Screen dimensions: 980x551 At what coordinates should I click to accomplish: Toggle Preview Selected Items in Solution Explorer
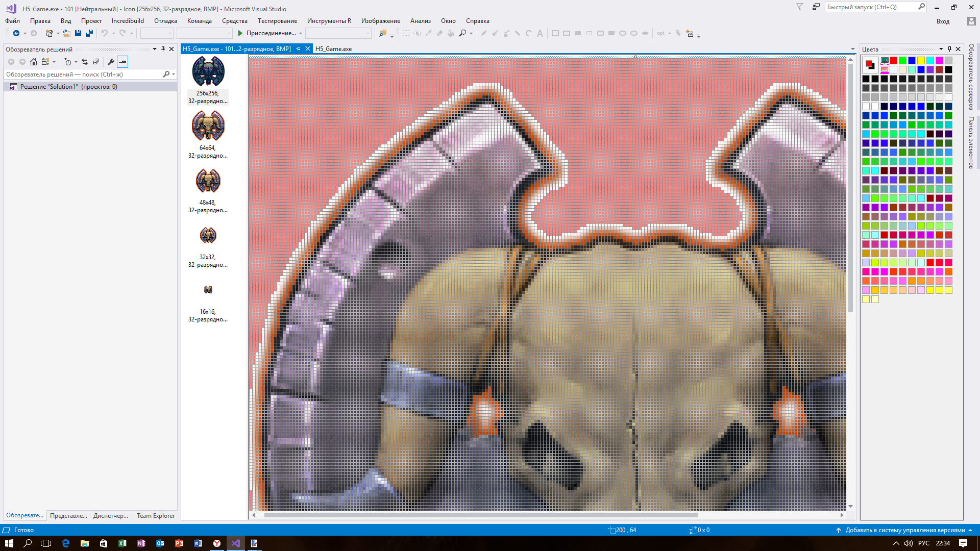coord(122,62)
